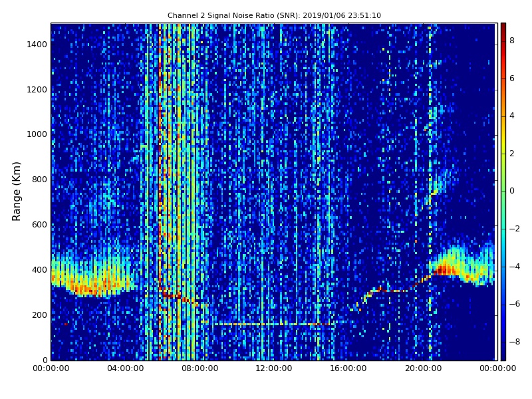Click the horizontal echo line near 160 km
This screenshot has height=399, width=532.
tap(273, 325)
